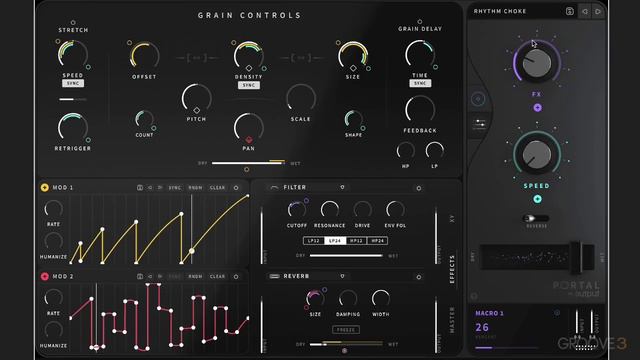This screenshot has height=360, width=640.
Task: Click the link bracket between Density and Size
Action: (x=301, y=58)
